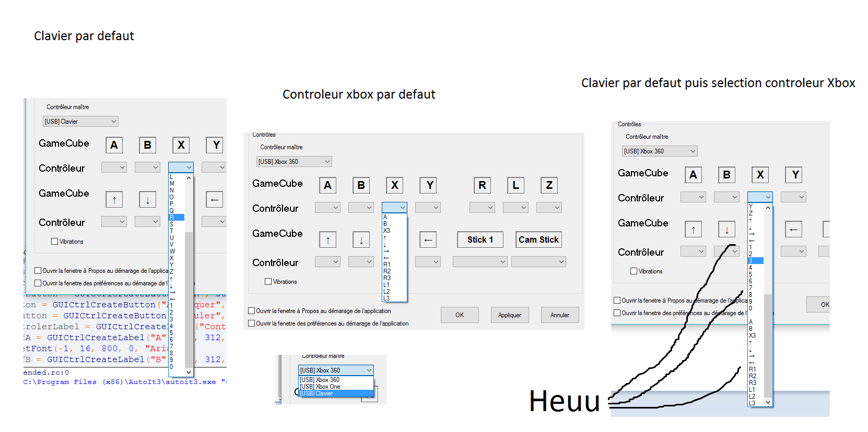868x432 pixels.
Task: Click the GameCube Z button icon
Action: tap(549, 185)
